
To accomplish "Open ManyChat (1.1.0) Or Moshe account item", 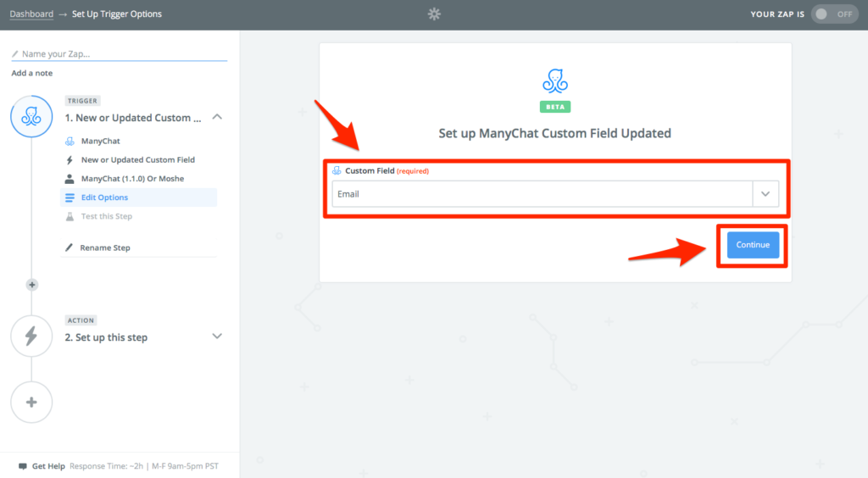I will [138, 179].
